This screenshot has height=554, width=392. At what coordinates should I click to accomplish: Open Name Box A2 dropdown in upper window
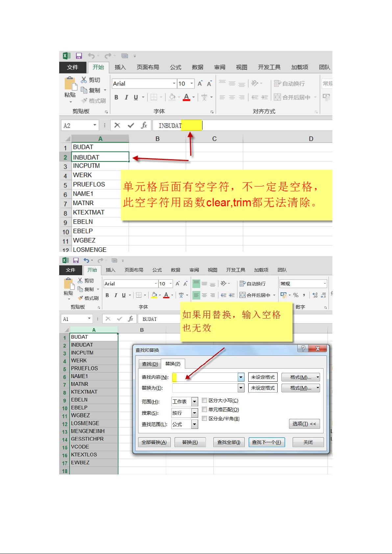click(x=95, y=125)
